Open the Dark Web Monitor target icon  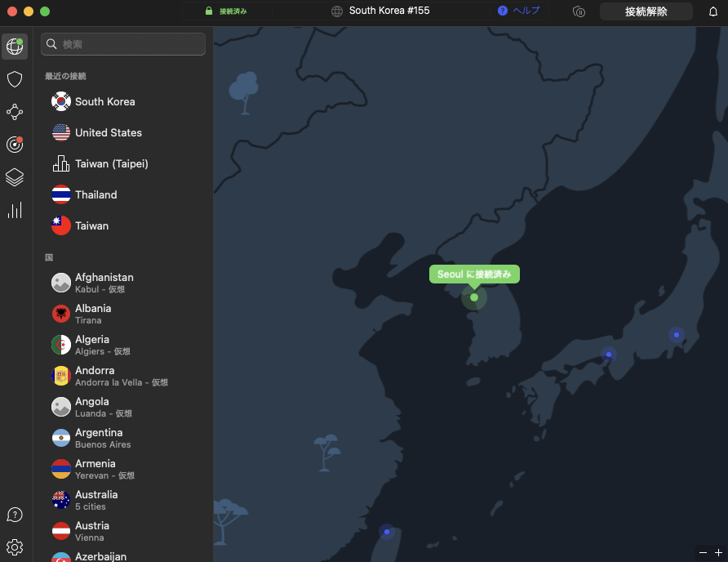[x=15, y=145]
